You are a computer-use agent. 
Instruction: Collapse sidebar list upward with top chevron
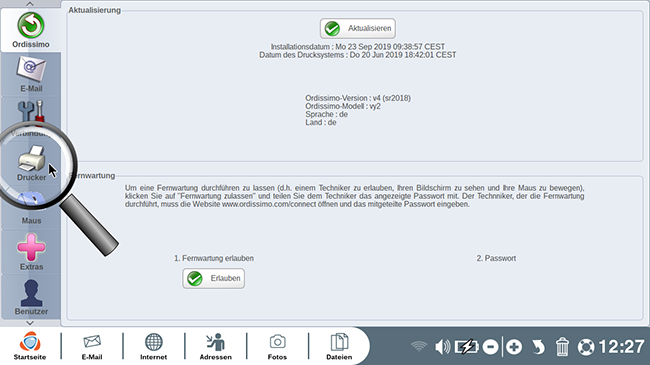[x=30, y=4]
